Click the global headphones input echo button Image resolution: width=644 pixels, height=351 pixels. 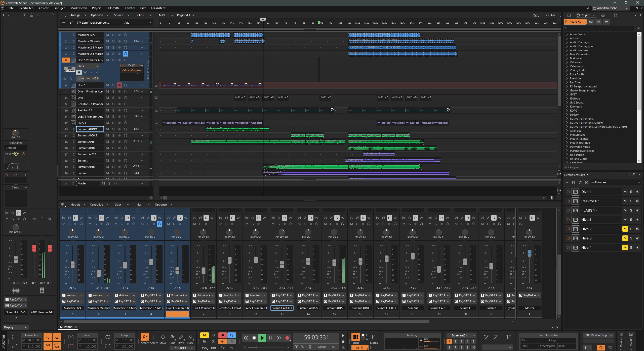(x=231, y=335)
